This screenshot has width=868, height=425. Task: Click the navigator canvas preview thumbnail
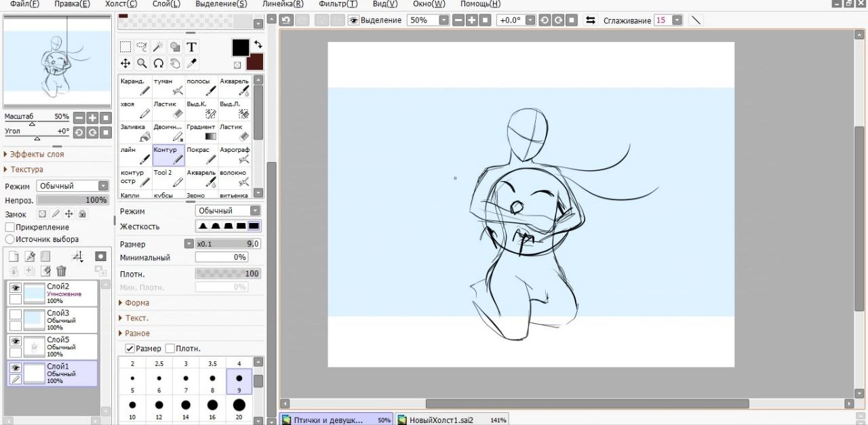point(57,60)
